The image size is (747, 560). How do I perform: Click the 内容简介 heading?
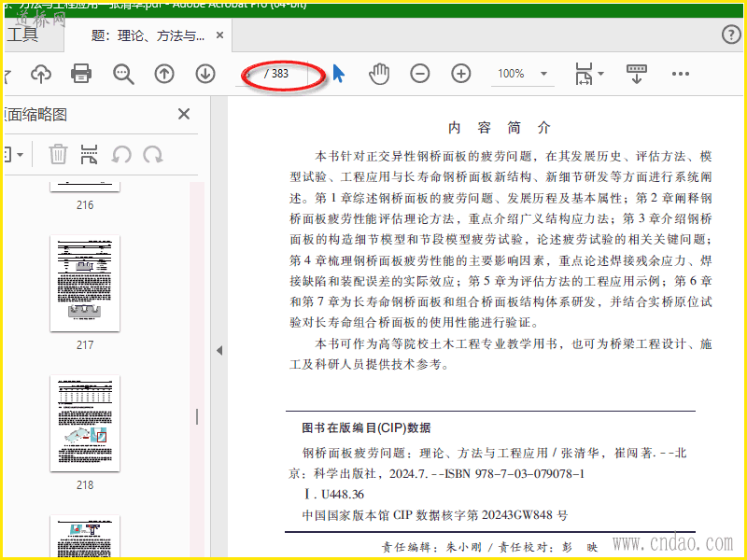coord(500,128)
